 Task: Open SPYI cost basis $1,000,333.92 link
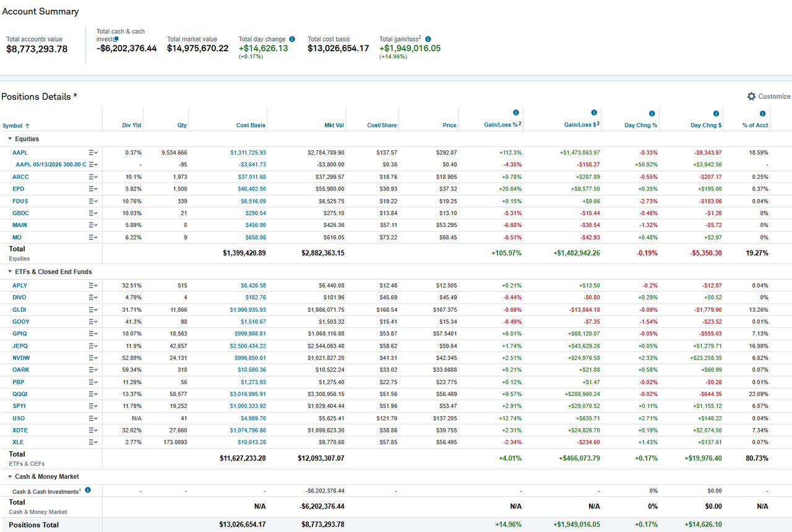(x=248, y=406)
